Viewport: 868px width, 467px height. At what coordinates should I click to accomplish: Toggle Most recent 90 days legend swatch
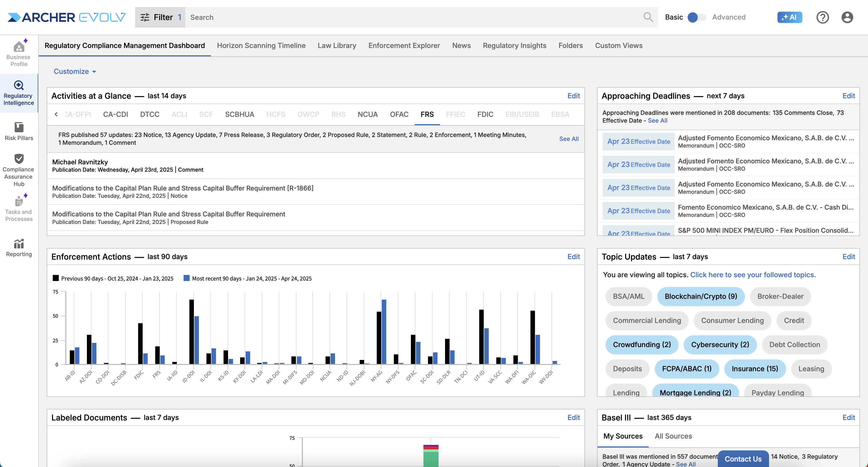point(186,278)
